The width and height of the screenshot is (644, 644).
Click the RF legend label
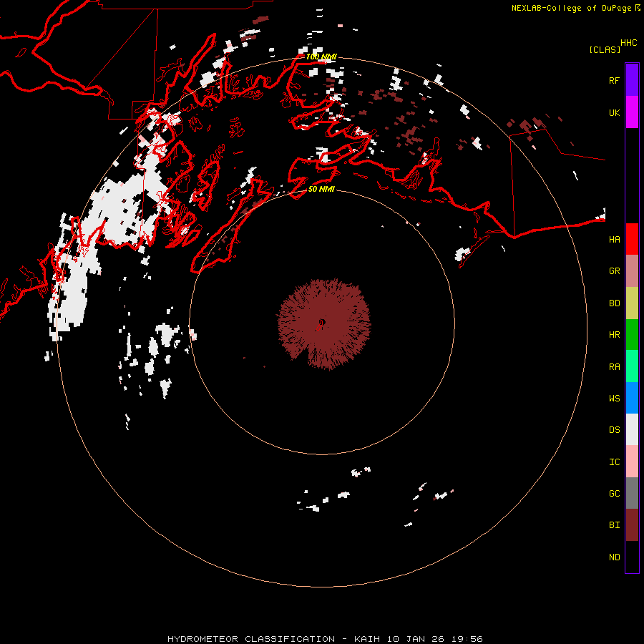point(615,80)
